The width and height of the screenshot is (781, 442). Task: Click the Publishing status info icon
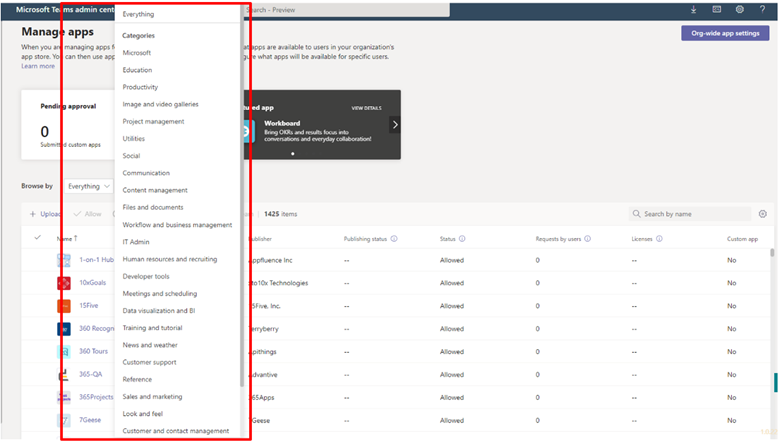click(x=394, y=239)
